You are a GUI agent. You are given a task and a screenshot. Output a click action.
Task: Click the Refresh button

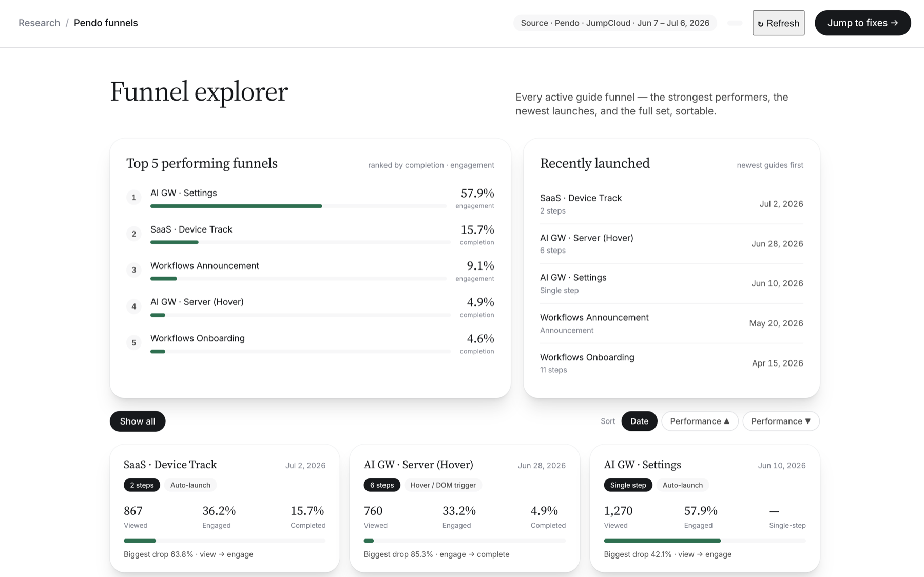pos(778,23)
